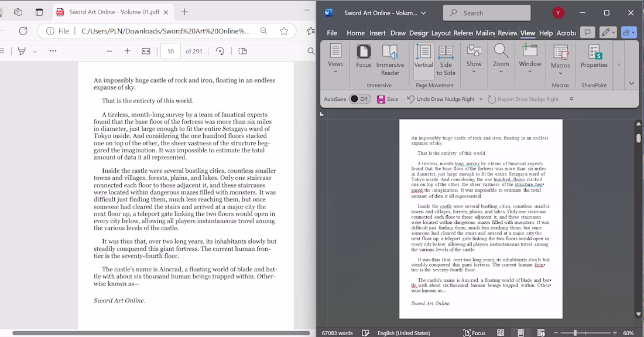The height and width of the screenshot is (337, 644).
Task: View site information icon beside File
Action: 50,31
